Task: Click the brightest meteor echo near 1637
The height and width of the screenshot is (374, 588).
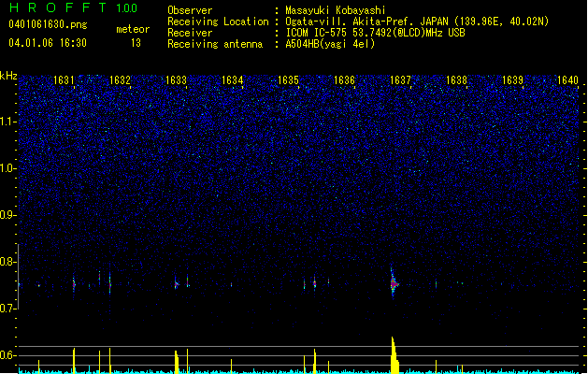Action: pos(394,284)
